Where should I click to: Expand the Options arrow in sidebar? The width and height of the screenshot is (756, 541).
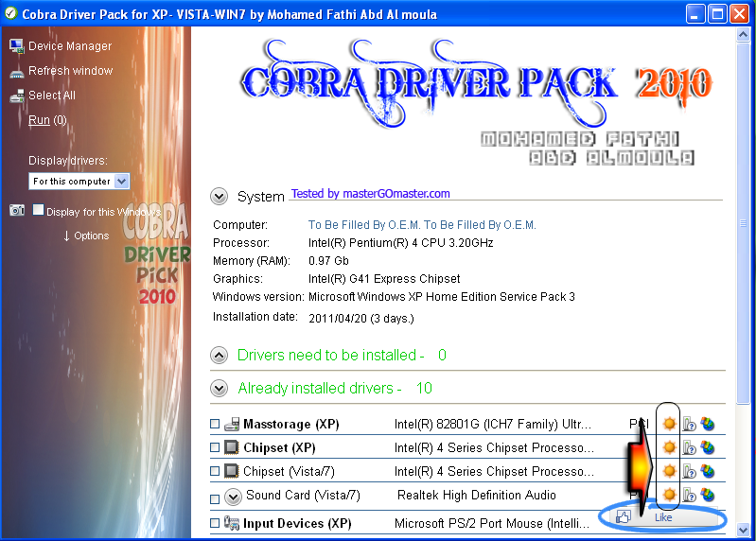coord(66,236)
